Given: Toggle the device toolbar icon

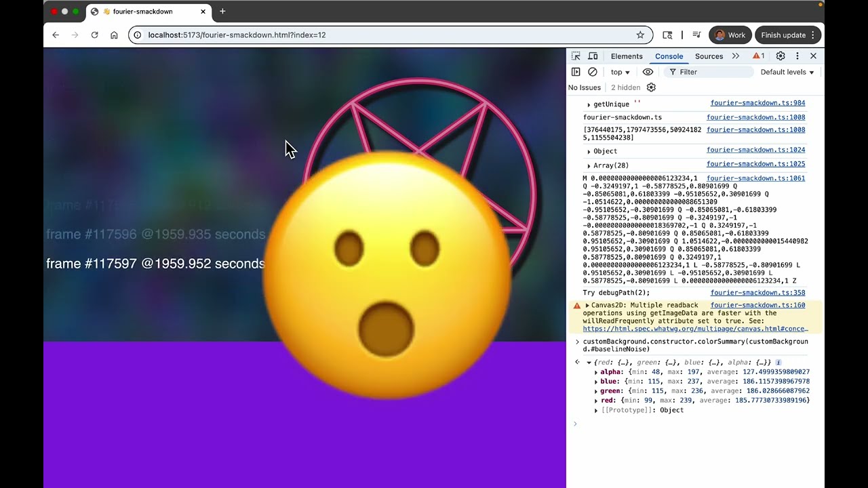Looking at the screenshot, I should 593,56.
